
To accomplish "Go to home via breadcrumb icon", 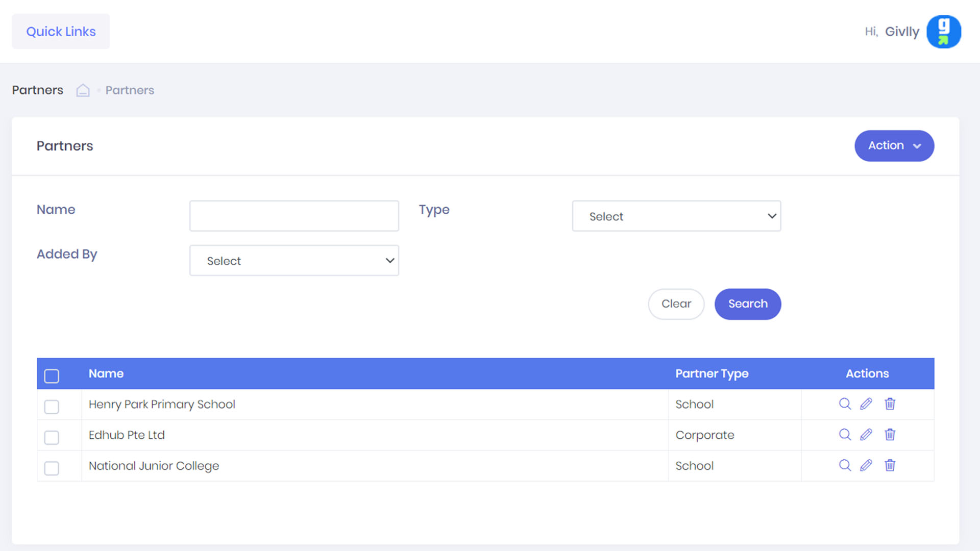I will (83, 90).
